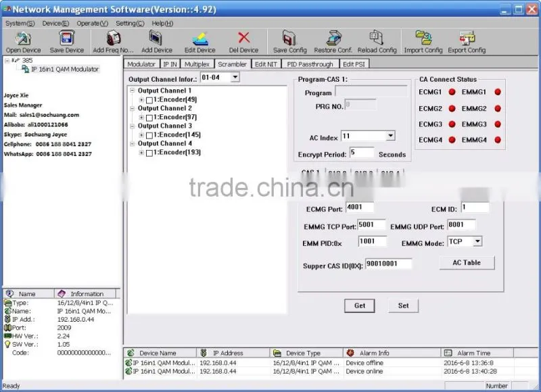
Task: Click the Device Name column icon in alarm list
Action: 131,353
